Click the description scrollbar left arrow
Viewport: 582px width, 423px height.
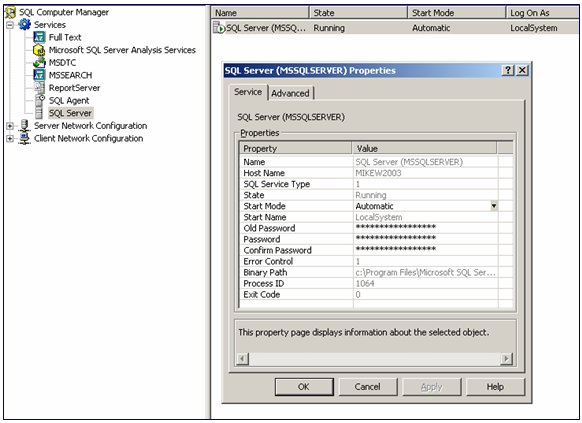point(242,358)
